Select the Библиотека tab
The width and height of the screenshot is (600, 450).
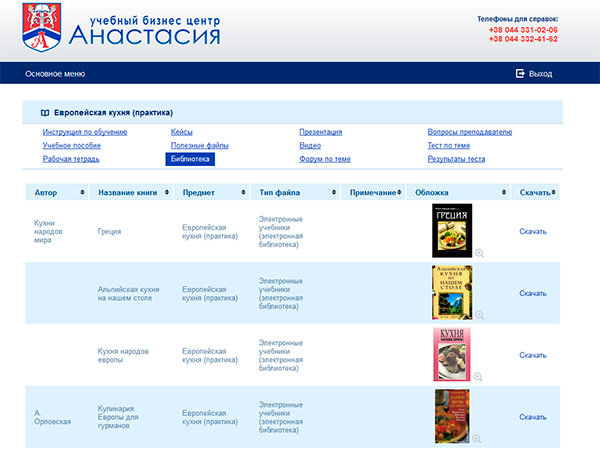tap(190, 159)
